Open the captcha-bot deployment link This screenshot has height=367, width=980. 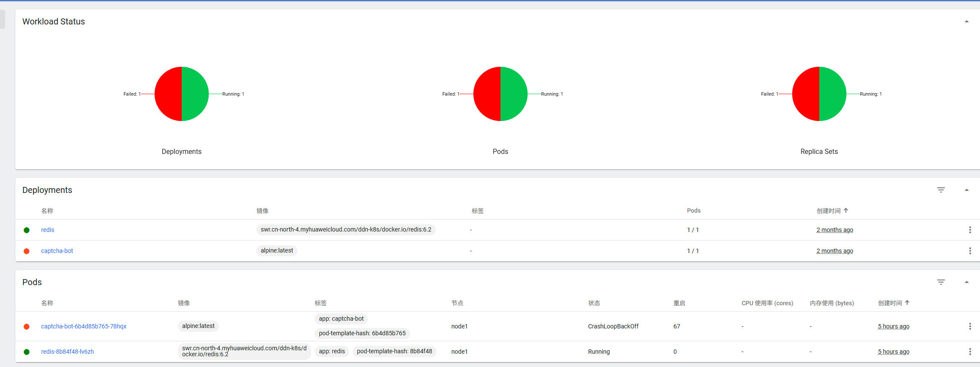pos(57,251)
